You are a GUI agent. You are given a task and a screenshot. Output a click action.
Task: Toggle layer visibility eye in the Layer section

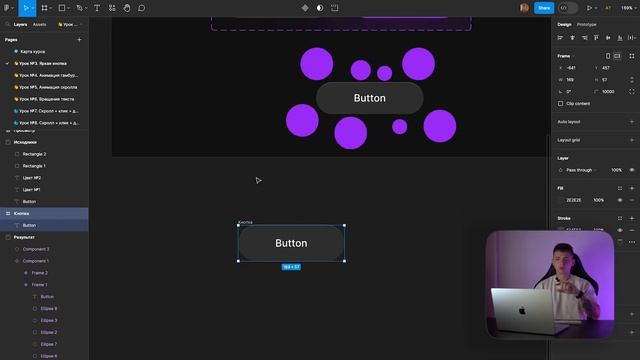(632, 170)
